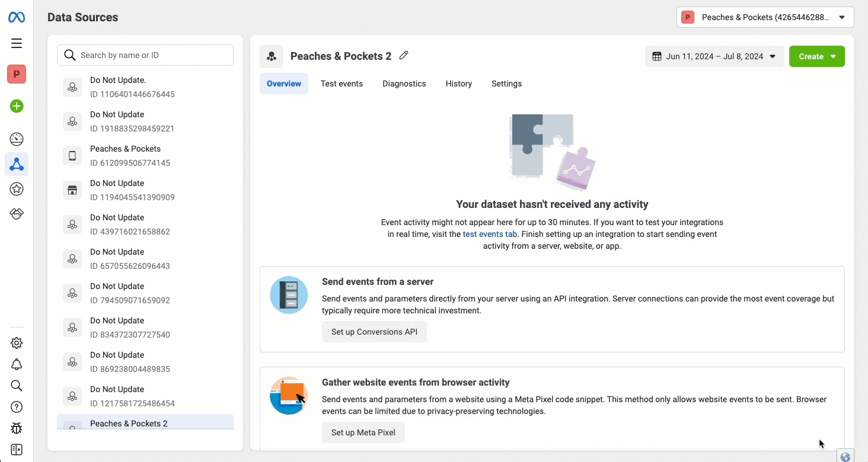The width and height of the screenshot is (868, 462).
Task: Click the Meta logo icon
Action: (17, 18)
